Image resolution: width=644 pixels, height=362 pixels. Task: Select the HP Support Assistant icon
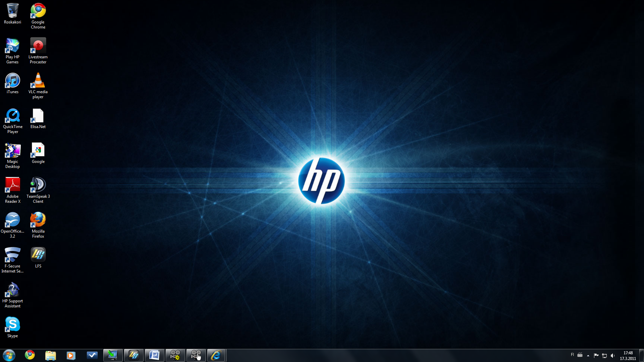pyautogui.click(x=12, y=290)
